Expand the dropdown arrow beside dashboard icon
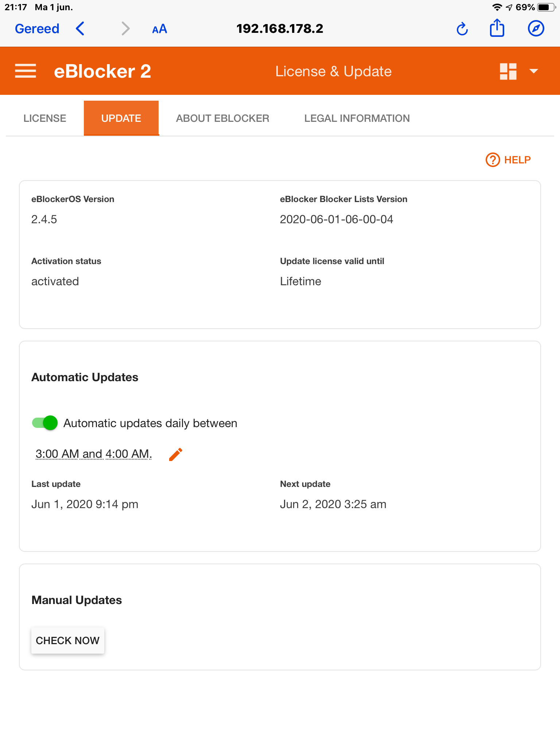 coord(534,71)
